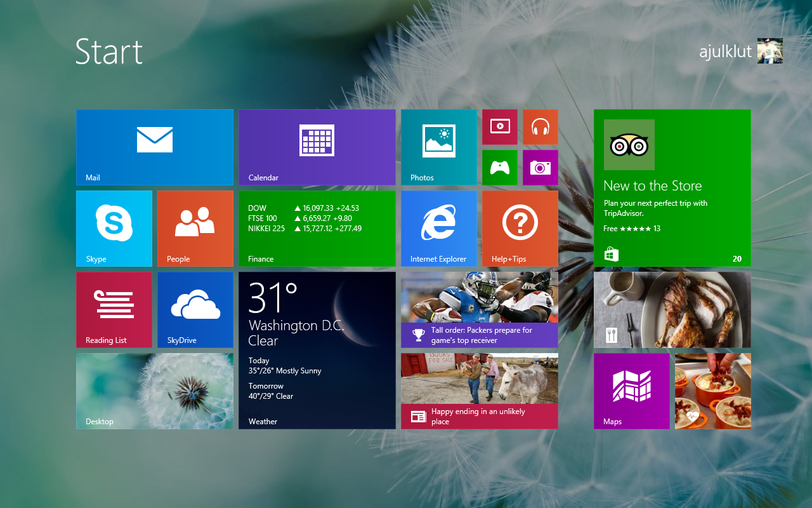The width and height of the screenshot is (812, 508).
Task: Open the People tile
Action: (x=195, y=229)
